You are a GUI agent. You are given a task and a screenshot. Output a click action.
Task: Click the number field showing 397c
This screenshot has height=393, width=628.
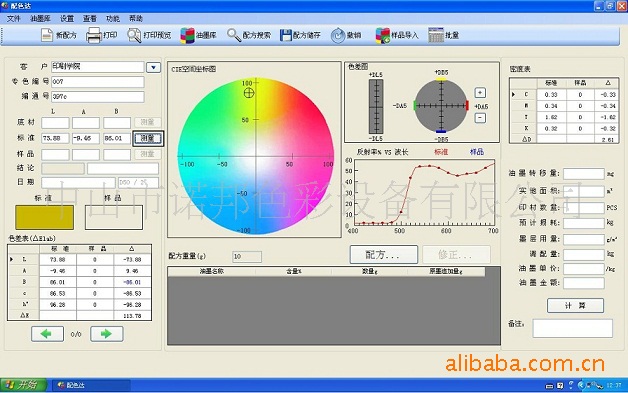97,97
